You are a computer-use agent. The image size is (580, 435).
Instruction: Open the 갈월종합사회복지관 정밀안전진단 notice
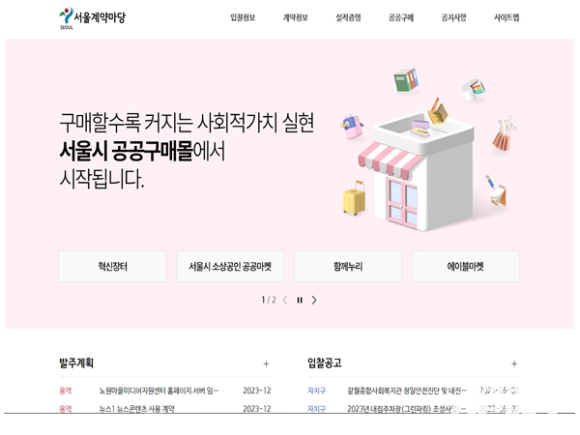407,391
